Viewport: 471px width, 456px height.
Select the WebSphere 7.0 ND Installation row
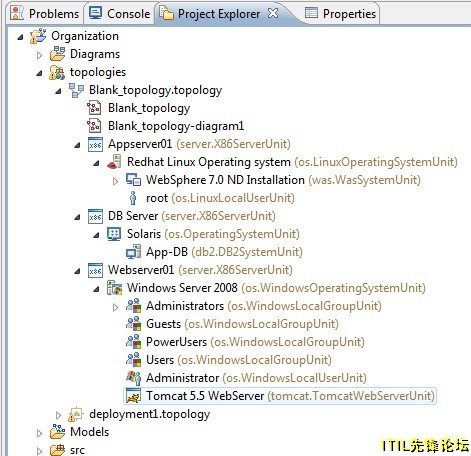tap(283, 180)
